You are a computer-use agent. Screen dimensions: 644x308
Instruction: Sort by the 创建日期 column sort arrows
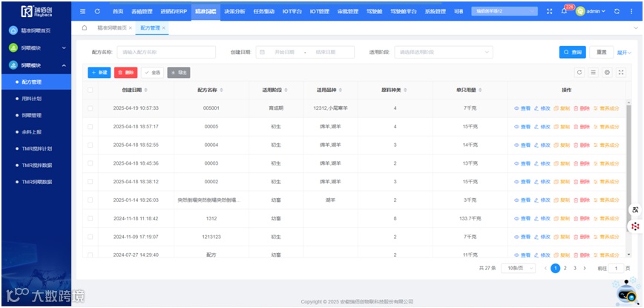click(146, 90)
